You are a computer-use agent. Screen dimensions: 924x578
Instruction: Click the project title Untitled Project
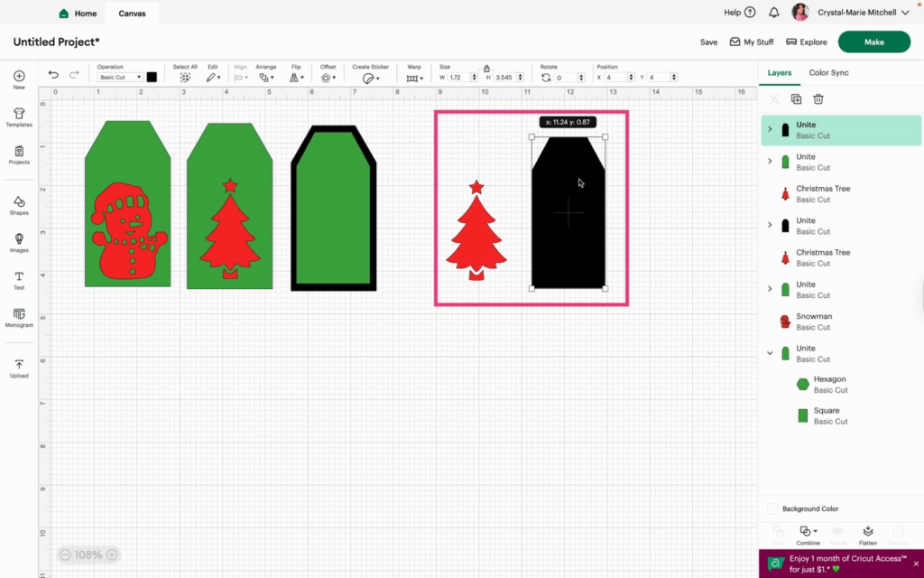click(57, 42)
